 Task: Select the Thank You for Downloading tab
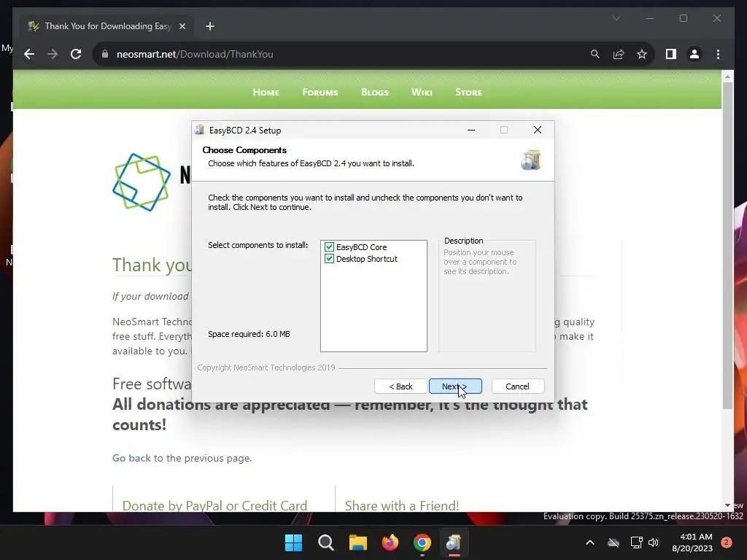(x=107, y=26)
